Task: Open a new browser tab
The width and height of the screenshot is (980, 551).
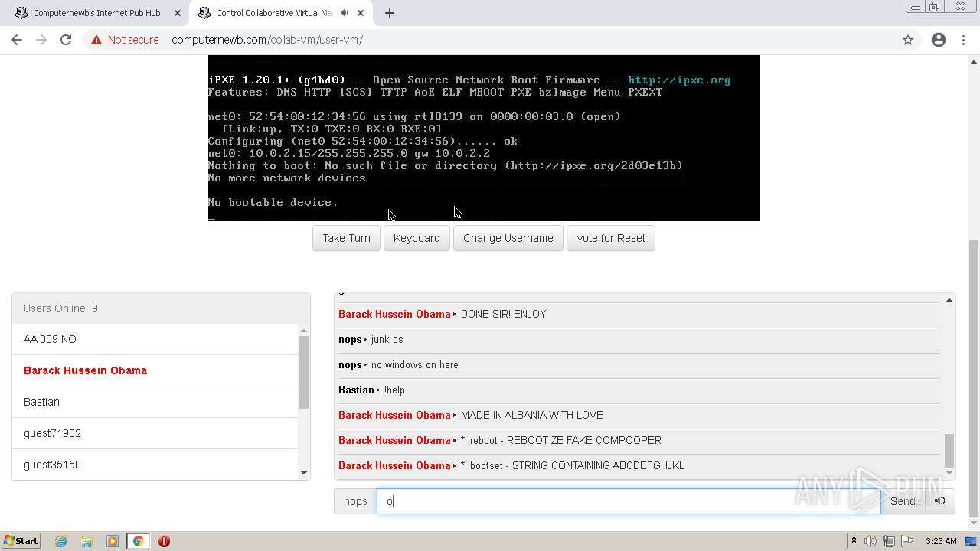Action: 390,13
